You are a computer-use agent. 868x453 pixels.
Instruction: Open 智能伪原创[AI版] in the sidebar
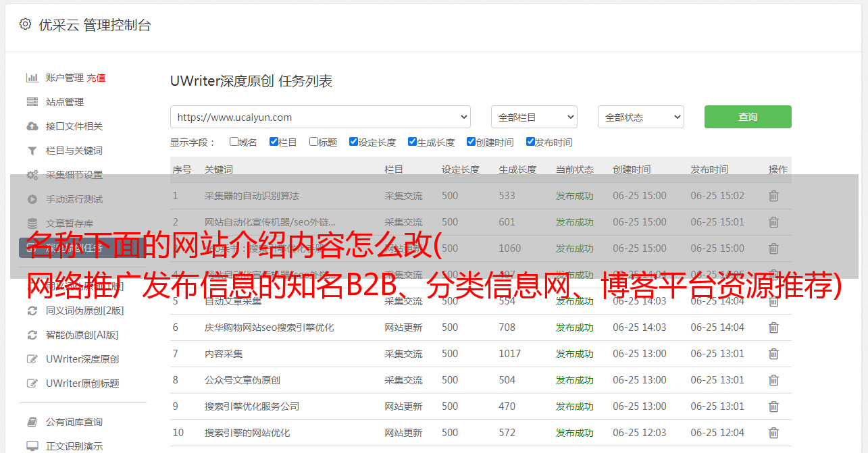click(x=82, y=335)
